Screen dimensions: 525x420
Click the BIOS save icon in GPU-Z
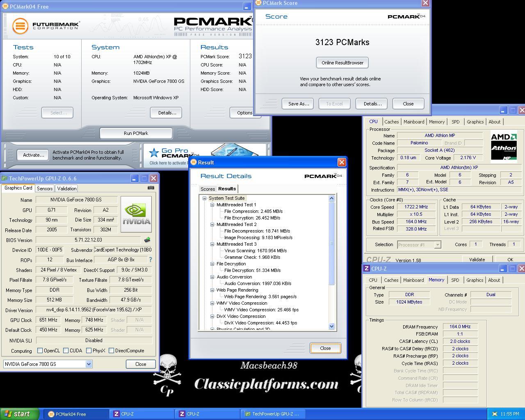coord(147,240)
